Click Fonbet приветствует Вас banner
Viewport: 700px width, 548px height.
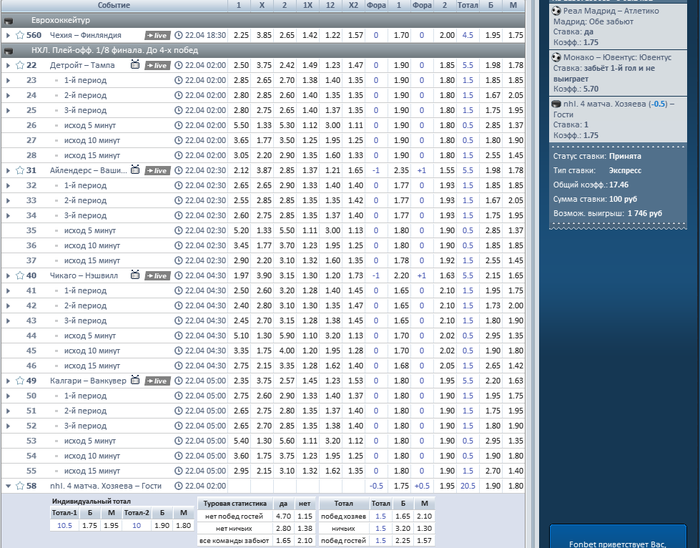point(618,537)
